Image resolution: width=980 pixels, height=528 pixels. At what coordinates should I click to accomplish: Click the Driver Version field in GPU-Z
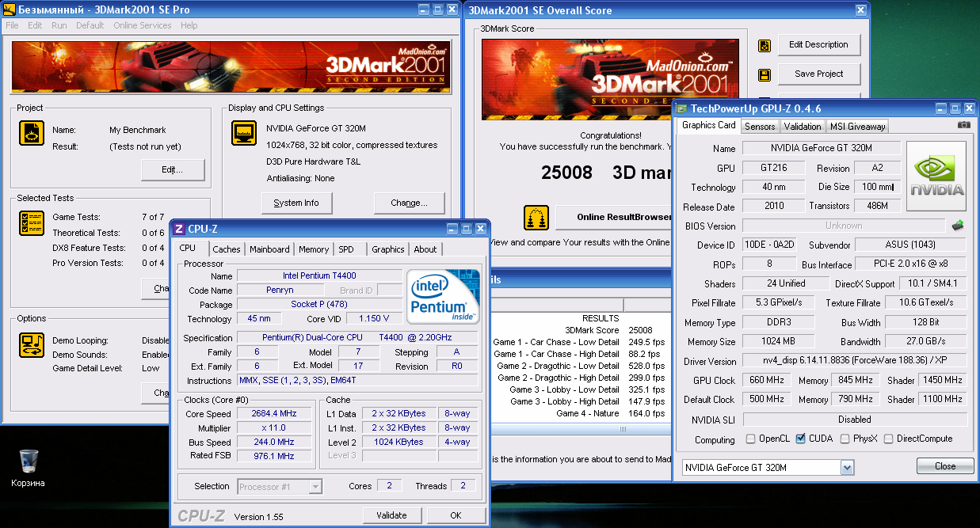855,362
